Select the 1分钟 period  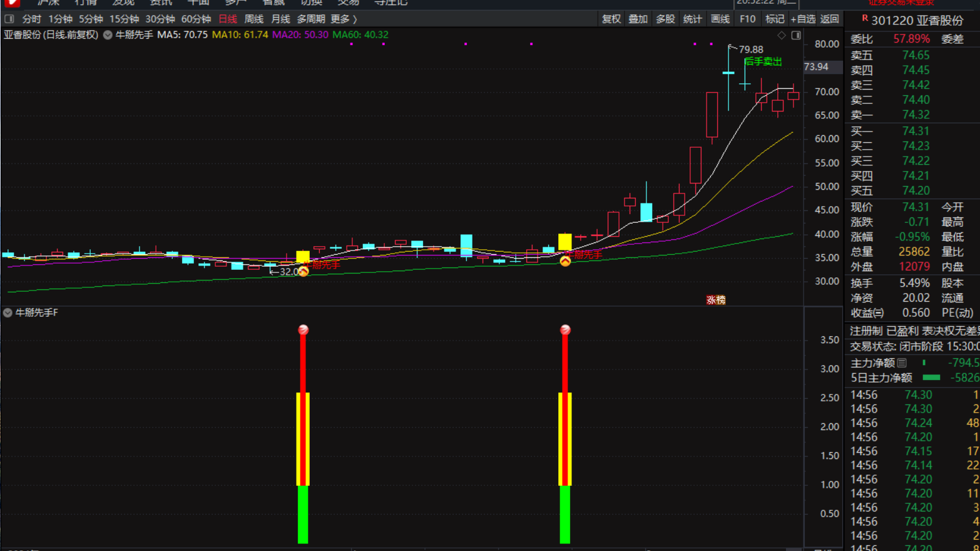pos(60,19)
